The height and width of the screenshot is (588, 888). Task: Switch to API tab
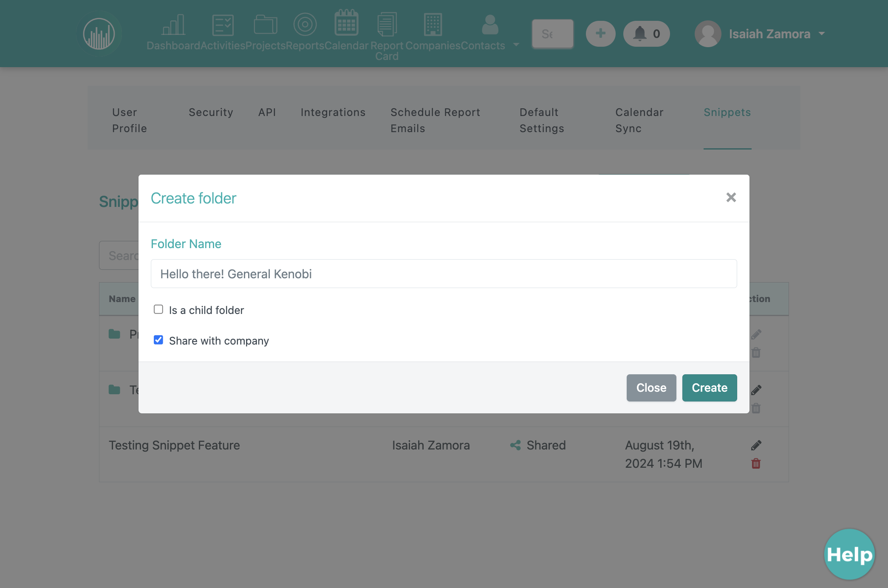(267, 112)
